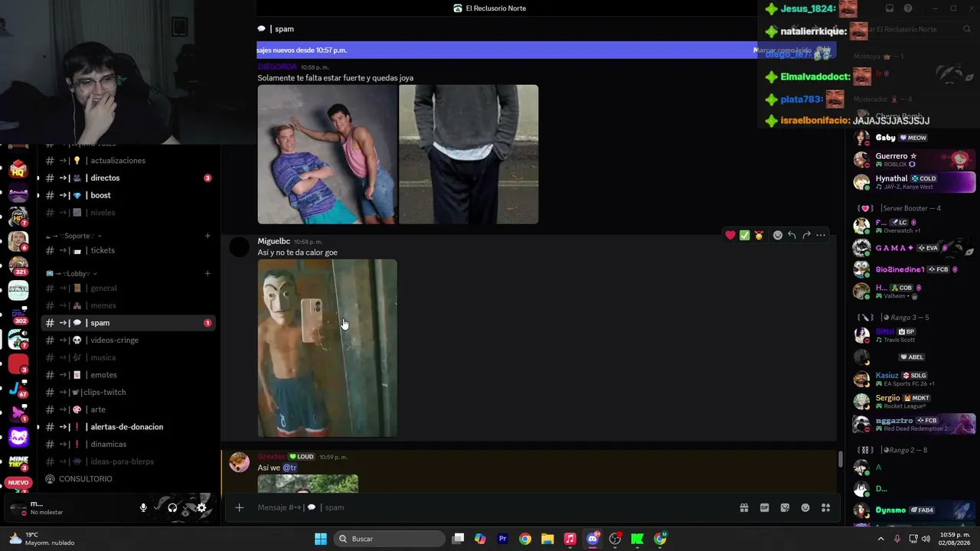Collapse the Lobby category
The width and height of the screenshot is (980, 551).
tap(72, 273)
